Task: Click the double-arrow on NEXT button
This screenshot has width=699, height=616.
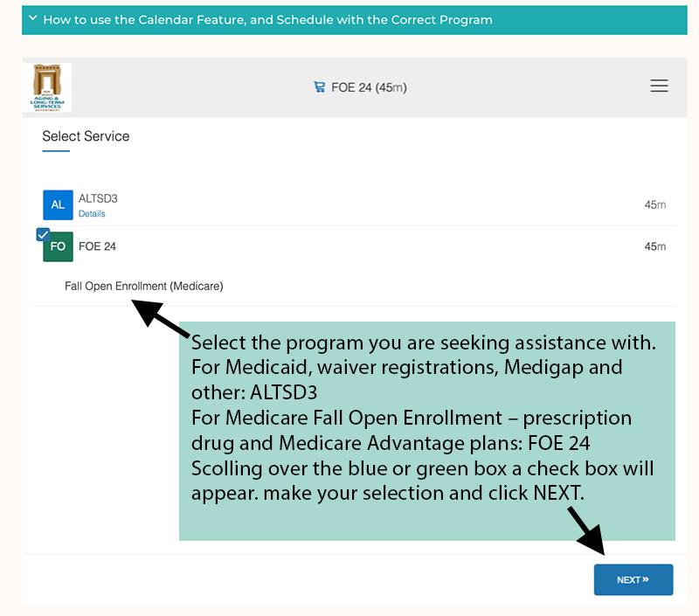Action: (x=646, y=579)
